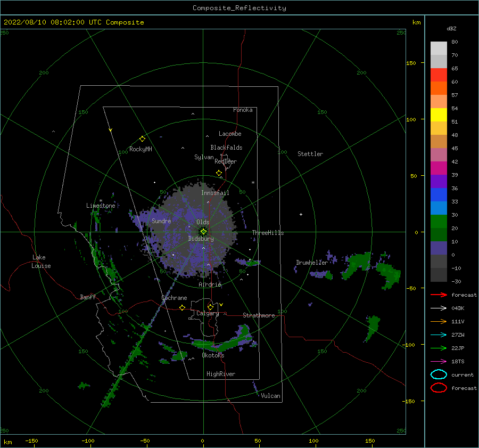Select the Sylvan label
Screen dimensions: 479x448
204,157
